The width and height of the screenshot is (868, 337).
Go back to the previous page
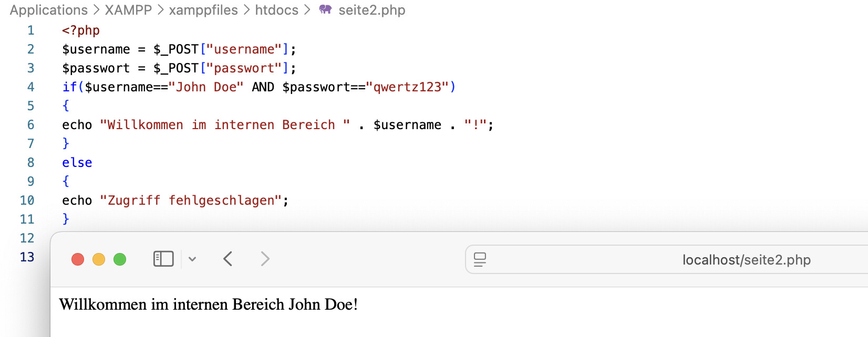click(x=228, y=259)
